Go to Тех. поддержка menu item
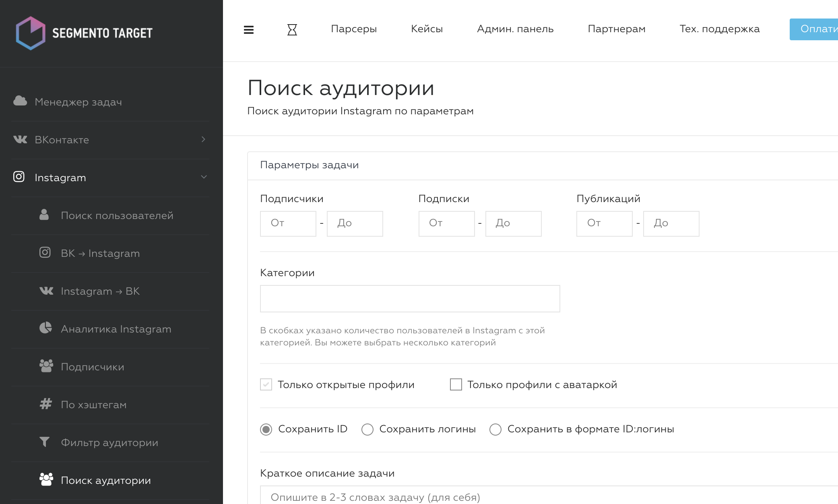 719,29
